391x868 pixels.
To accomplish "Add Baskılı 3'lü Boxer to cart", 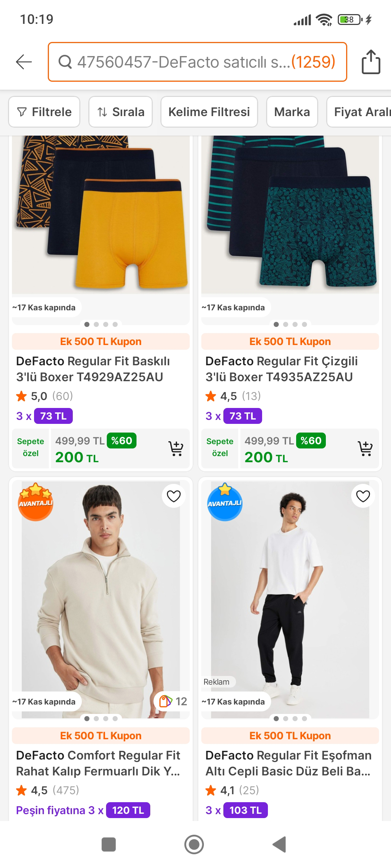I will (176, 448).
